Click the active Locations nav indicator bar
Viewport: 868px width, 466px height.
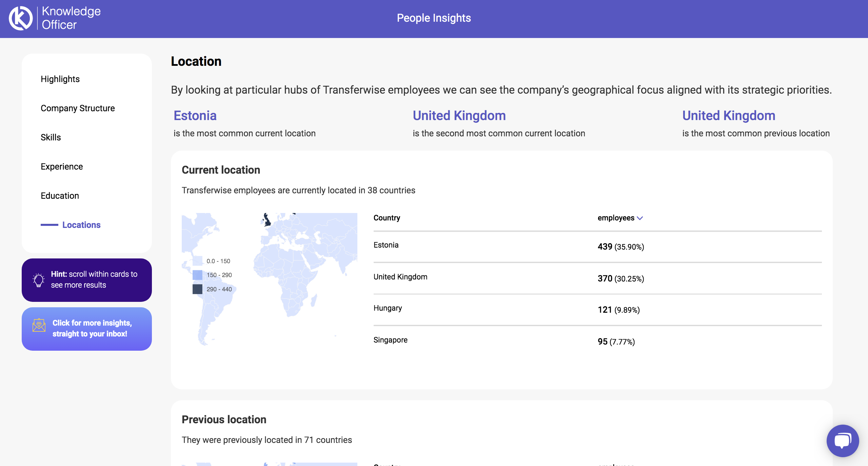pos(50,225)
